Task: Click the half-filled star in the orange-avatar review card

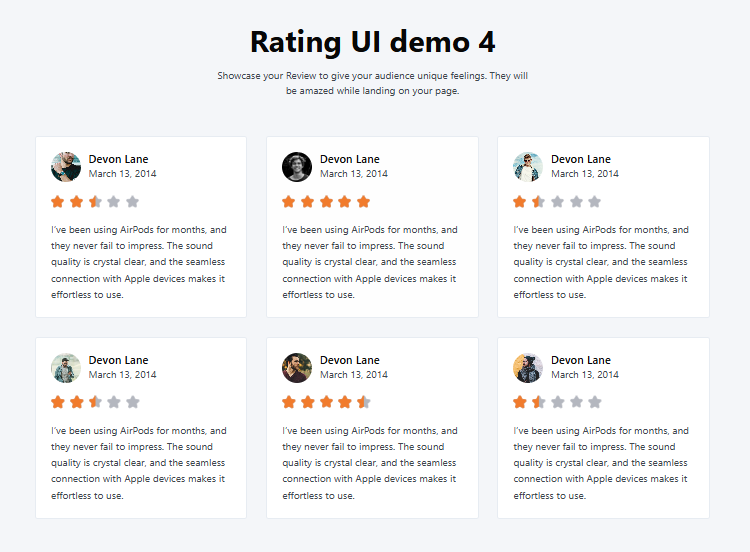Action: pos(538,402)
